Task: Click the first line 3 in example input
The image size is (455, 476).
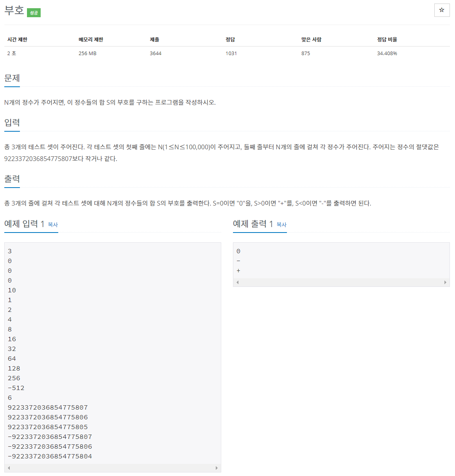Action: 10,251
